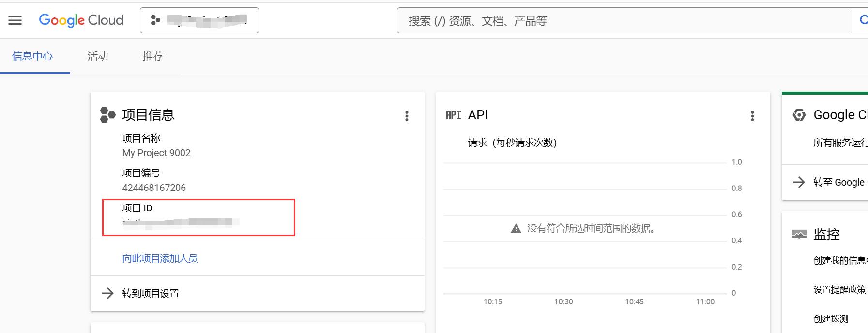868x333 pixels.
Task: Switch to the 活动 tab
Action: click(98, 56)
